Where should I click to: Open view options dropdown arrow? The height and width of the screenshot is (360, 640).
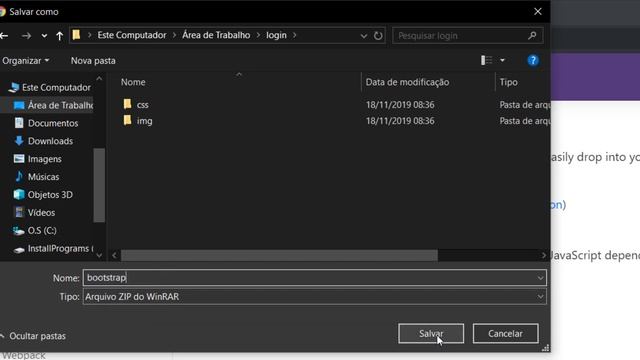pos(502,60)
